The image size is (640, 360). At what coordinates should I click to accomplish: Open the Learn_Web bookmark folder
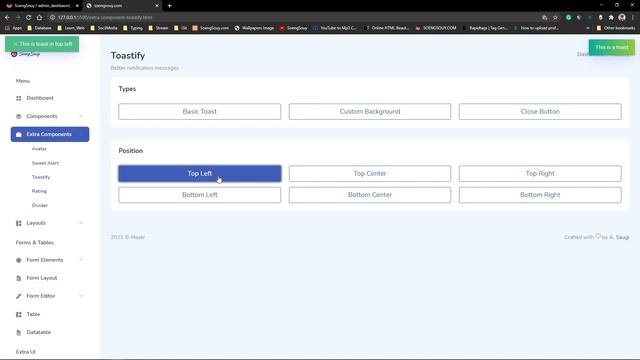(71, 28)
